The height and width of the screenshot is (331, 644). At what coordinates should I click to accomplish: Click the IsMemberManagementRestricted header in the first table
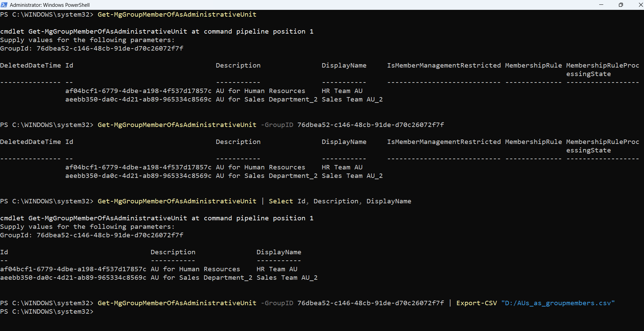point(444,66)
